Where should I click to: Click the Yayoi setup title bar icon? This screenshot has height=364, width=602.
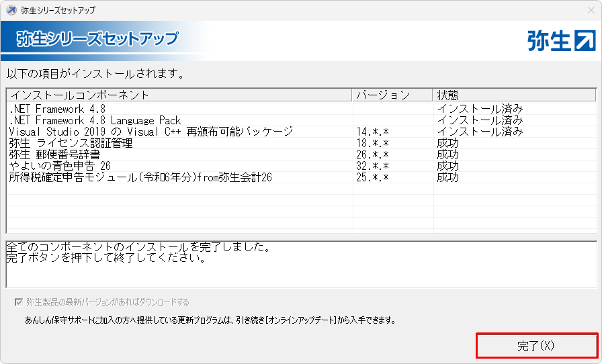(11, 10)
